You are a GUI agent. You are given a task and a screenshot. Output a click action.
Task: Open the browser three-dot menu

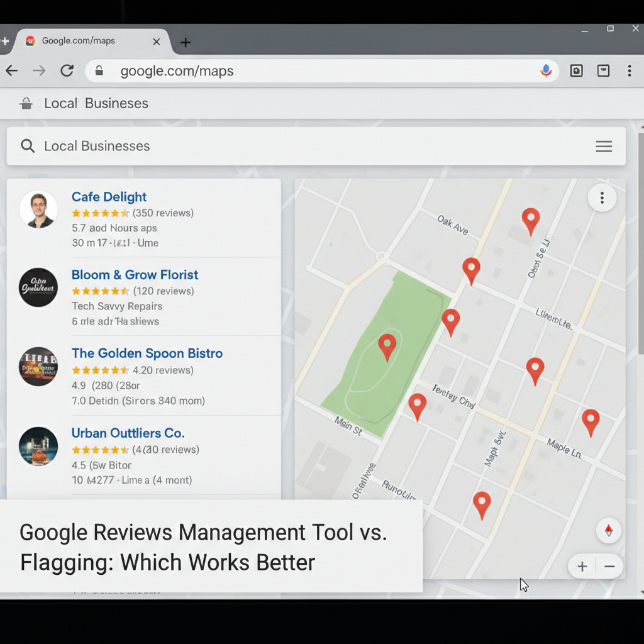(x=629, y=70)
